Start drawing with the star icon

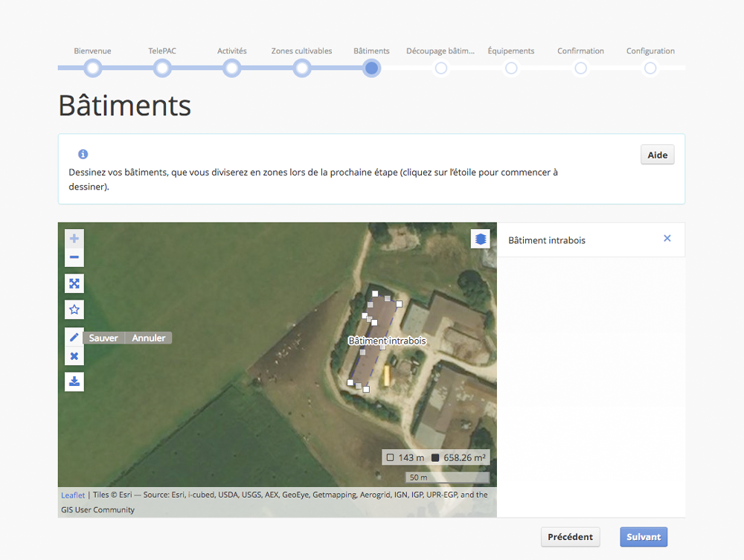74,309
